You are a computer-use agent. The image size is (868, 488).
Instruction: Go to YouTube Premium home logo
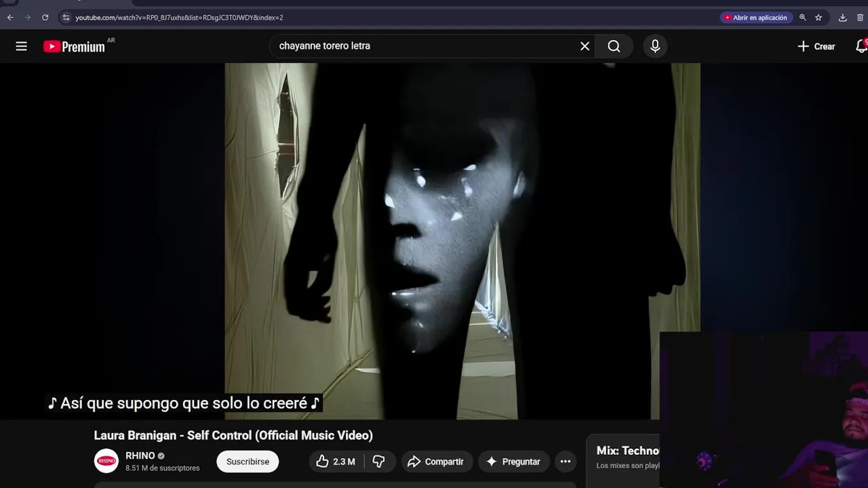(74, 46)
